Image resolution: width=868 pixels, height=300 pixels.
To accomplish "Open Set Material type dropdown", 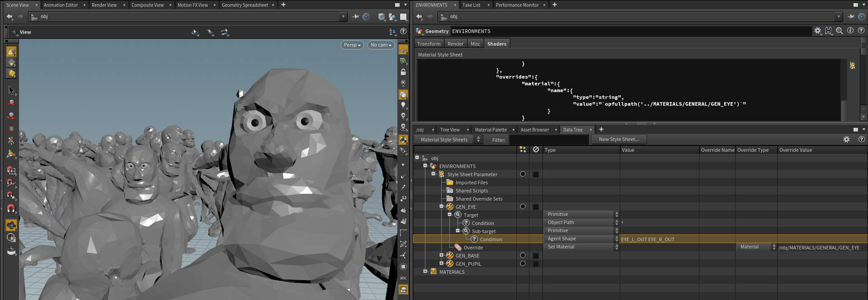I will click(x=581, y=247).
